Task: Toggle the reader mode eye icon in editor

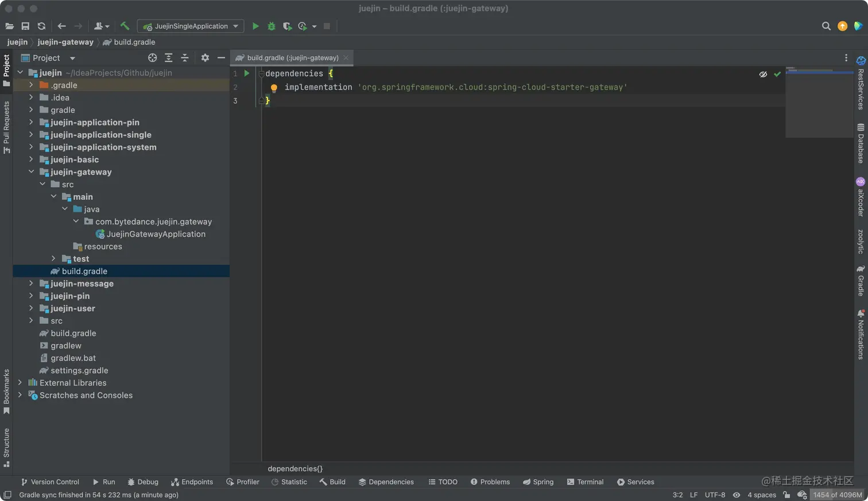Action: 763,74
